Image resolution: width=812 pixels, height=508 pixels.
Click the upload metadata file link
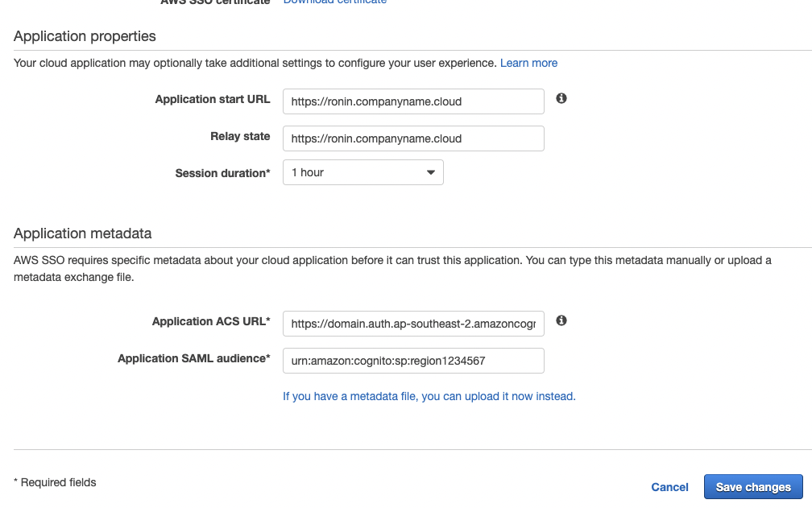pyautogui.click(x=429, y=396)
